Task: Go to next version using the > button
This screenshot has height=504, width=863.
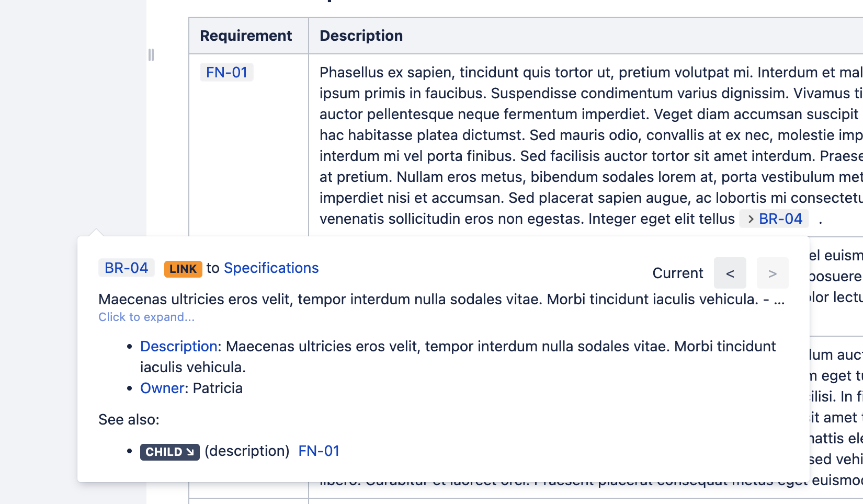Action: tap(772, 273)
